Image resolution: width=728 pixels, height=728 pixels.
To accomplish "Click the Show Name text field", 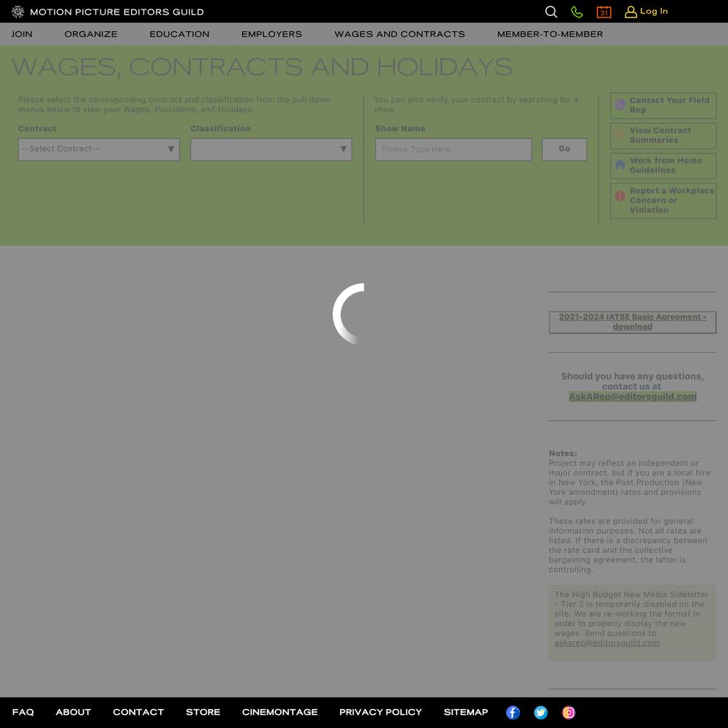I will click(x=453, y=149).
